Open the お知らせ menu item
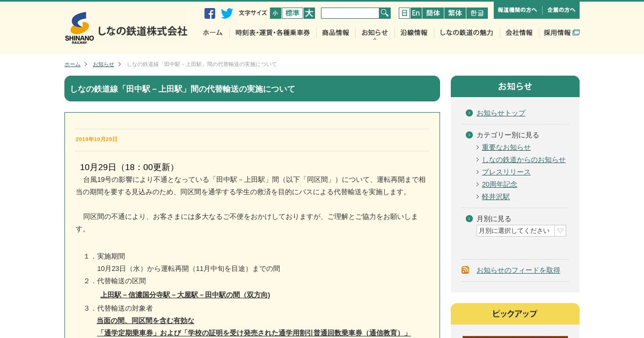The height and width of the screenshot is (338, 644). point(375,33)
